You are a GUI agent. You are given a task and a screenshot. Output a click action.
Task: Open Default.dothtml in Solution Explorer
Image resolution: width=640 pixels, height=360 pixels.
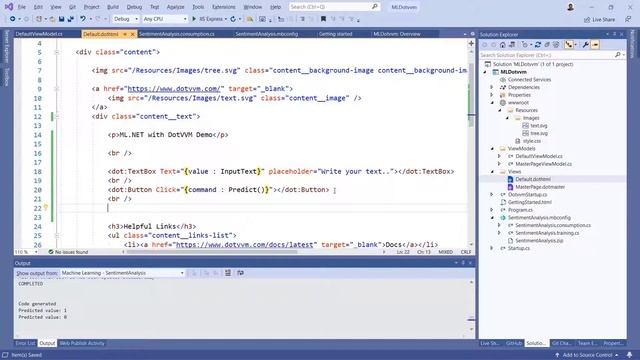click(x=533, y=179)
